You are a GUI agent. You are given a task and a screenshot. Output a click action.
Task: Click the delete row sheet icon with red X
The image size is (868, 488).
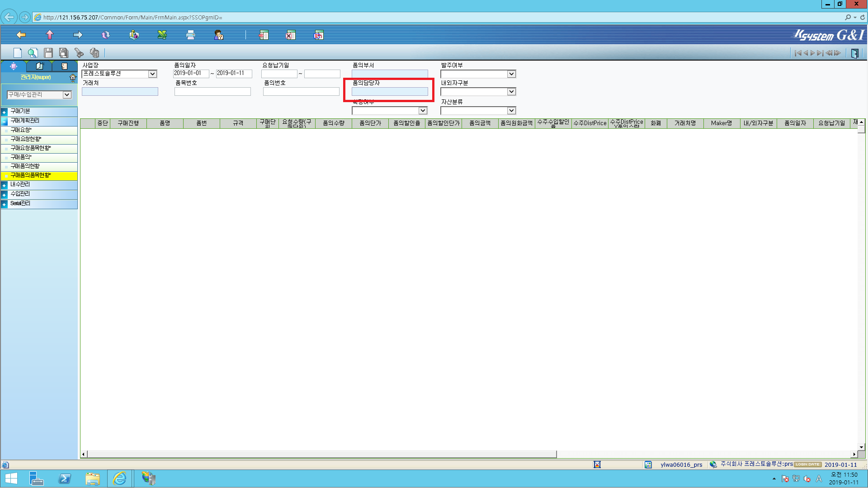[x=291, y=35]
